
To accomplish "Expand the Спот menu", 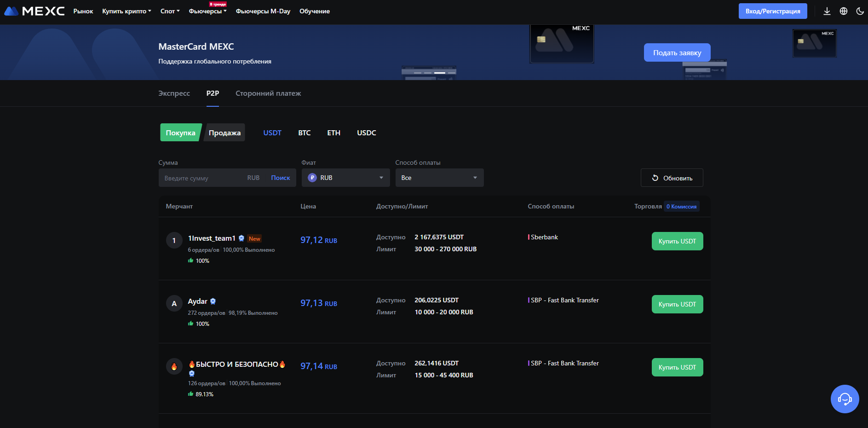I will pos(170,11).
